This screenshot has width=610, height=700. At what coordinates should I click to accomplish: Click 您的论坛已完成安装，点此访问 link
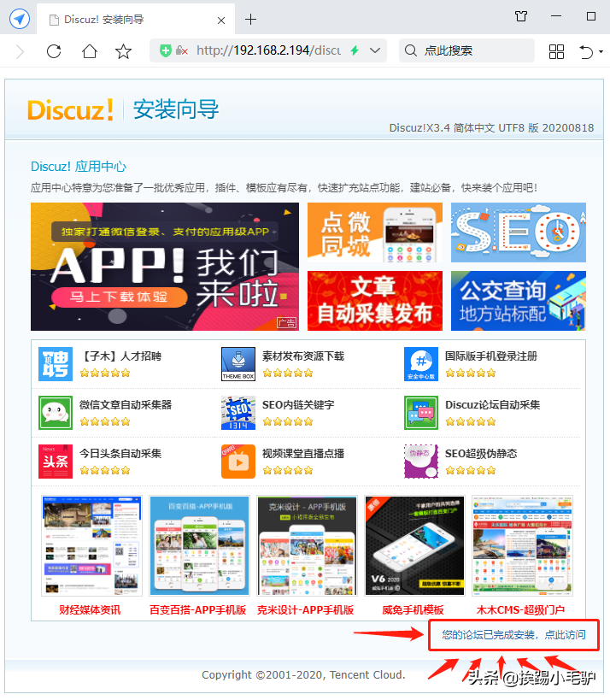[x=513, y=635]
